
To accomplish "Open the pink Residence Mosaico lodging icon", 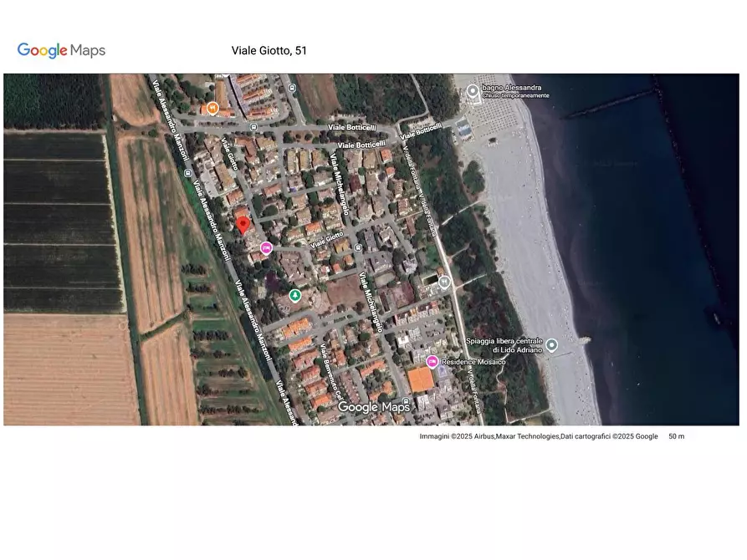I will point(432,362).
